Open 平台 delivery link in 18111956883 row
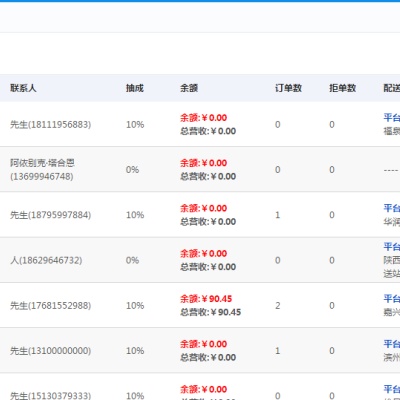Screen dimensions: 400x400 click(392, 117)
